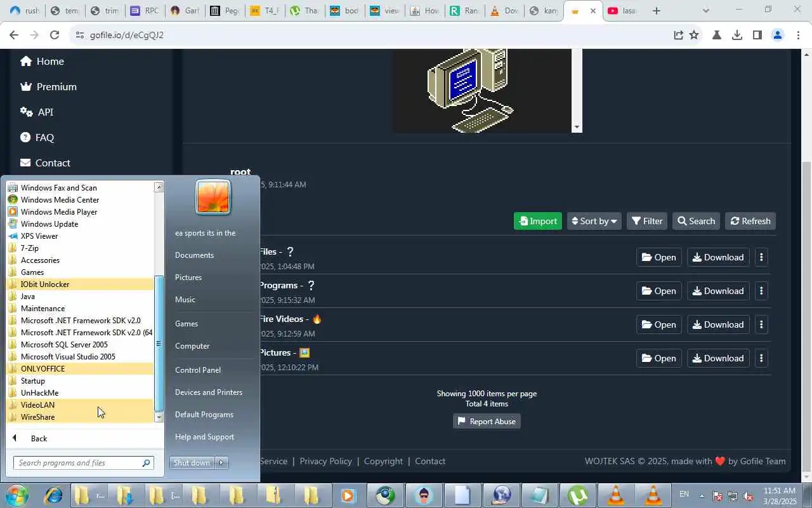Click the Start menu programs scrollbar down arrow
Image resolution: width=812 pixels, height=508 pixels.
159,418
